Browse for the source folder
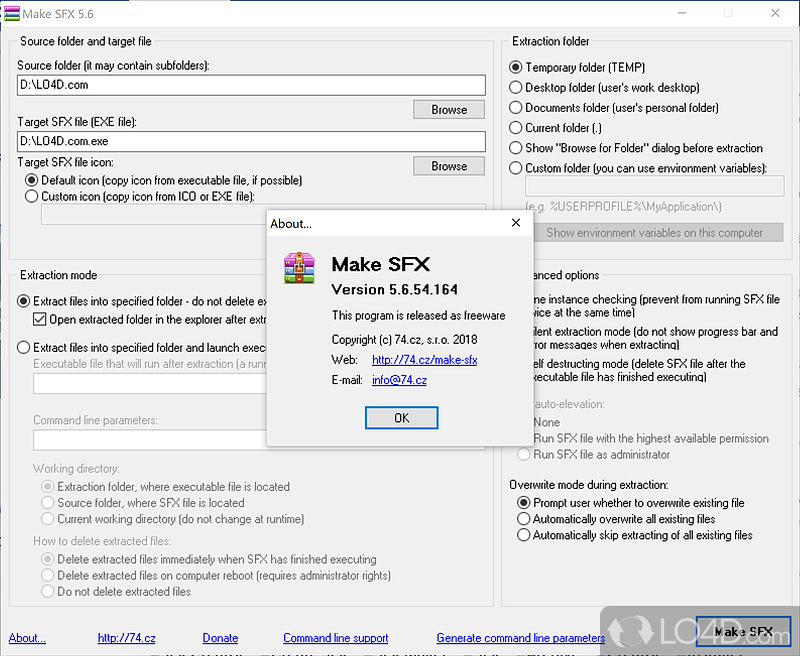Image resolution: width=800 pixels, height=656 pixels. click(449, 110)
